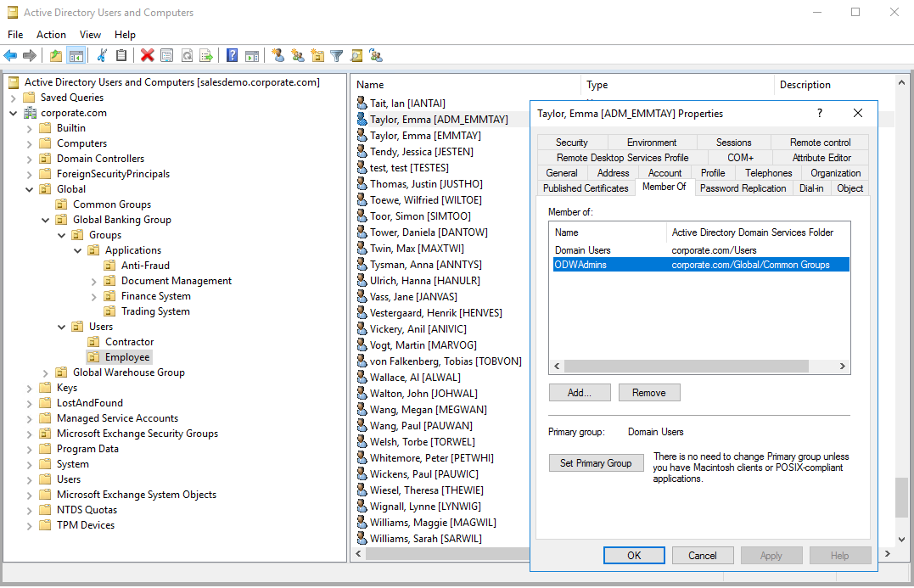Collapse the Applications node
Screen dimensions: 914x588
(x=77, y=250)
